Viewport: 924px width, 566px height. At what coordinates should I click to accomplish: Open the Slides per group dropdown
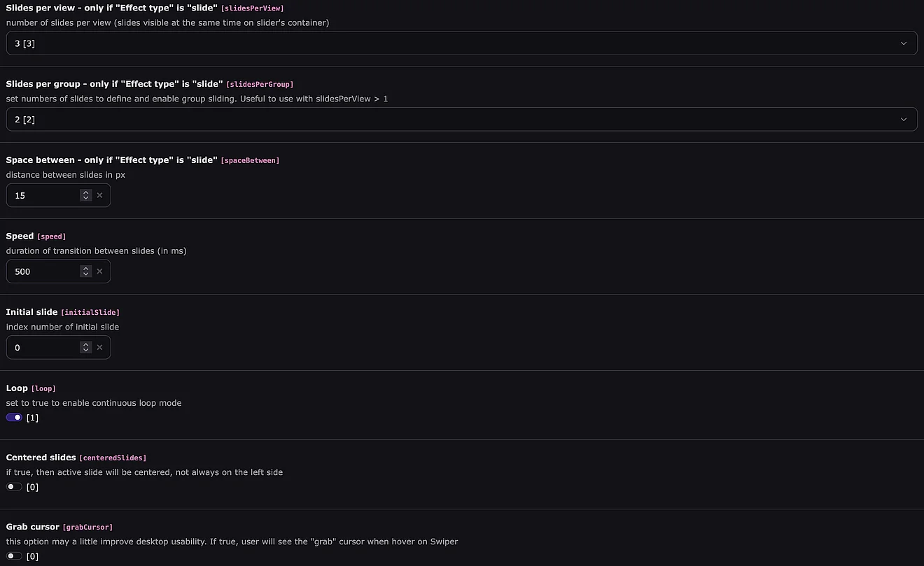pyautogui.click(x=461, y=120)
